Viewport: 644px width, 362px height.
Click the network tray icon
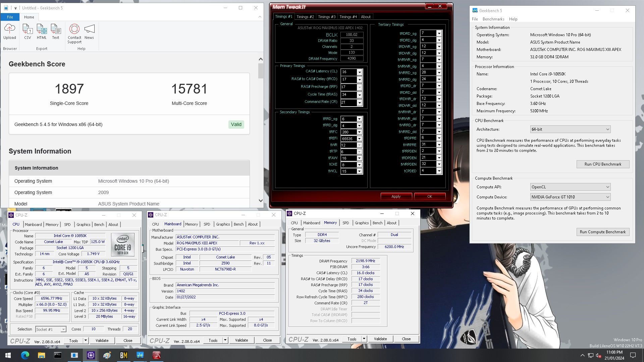tap(590, 355)
